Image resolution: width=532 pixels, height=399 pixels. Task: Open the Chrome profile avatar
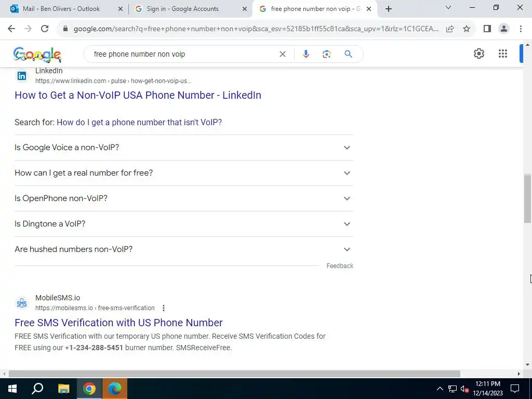pos(504,29)
